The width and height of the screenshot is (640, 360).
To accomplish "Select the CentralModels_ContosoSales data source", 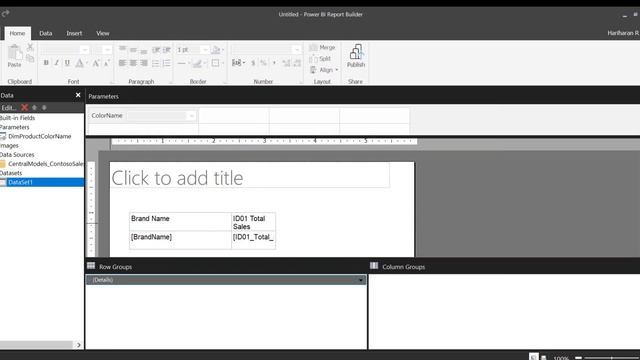I will (46, 164).
